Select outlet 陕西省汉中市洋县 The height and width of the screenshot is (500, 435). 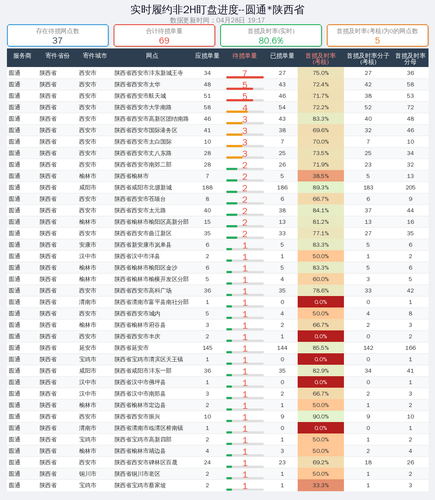[137, 256]
